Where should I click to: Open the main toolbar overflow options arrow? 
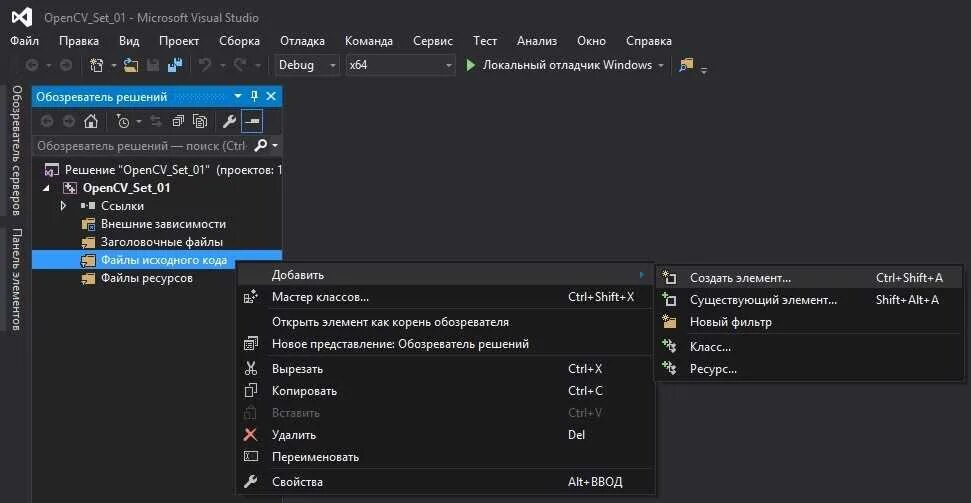click(x=703, y=70)
